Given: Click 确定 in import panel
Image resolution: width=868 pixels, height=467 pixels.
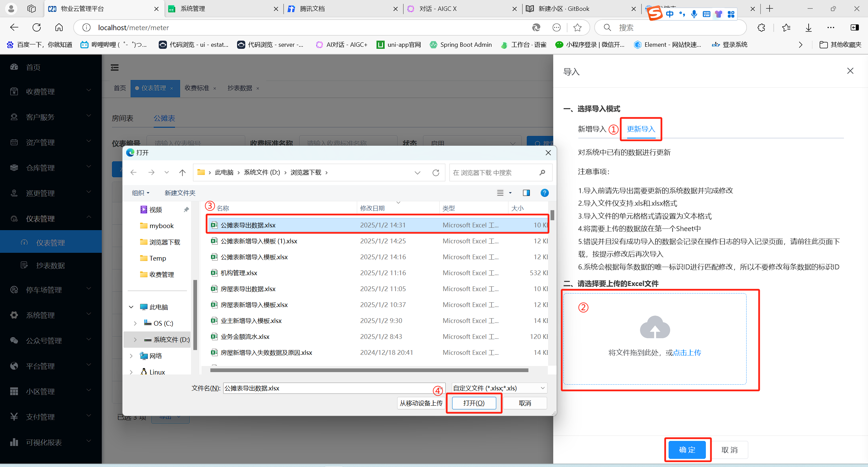Looking at the screenshot, I should pos(687,450).
